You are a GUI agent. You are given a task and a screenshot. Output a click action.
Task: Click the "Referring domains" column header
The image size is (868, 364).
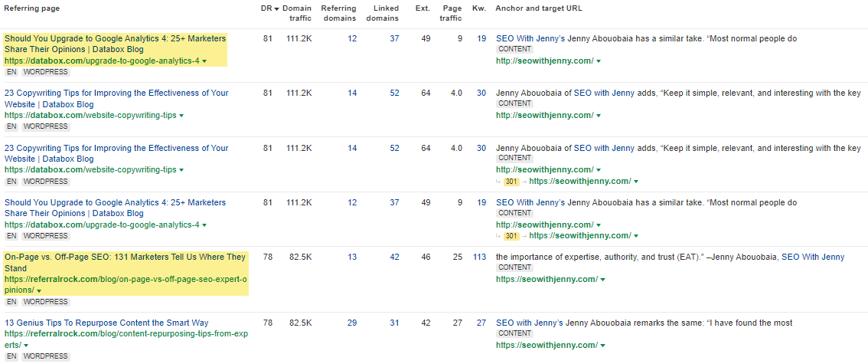(x=338, y=12)
